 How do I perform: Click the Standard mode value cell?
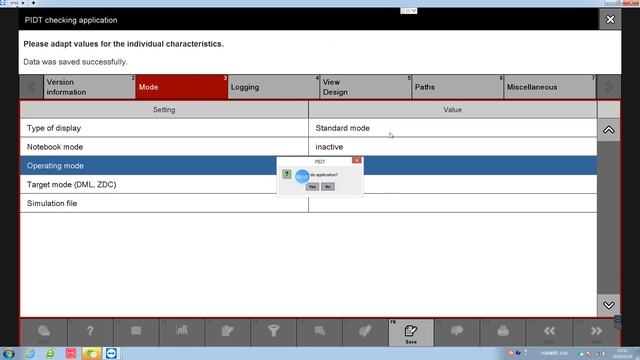click(453, 128)
